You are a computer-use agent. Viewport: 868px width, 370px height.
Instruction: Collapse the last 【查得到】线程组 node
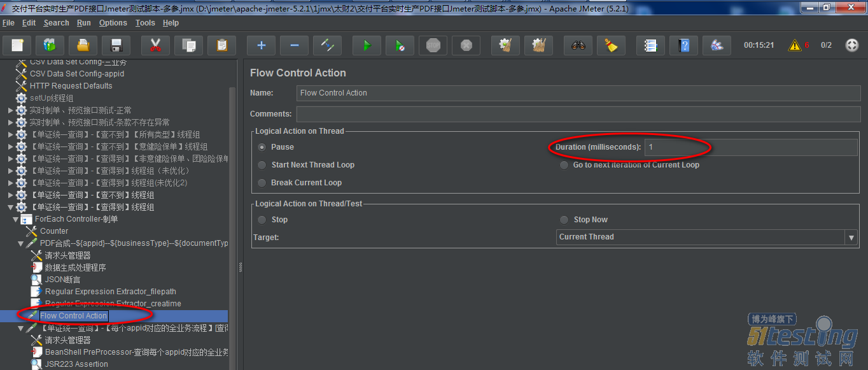10,207
